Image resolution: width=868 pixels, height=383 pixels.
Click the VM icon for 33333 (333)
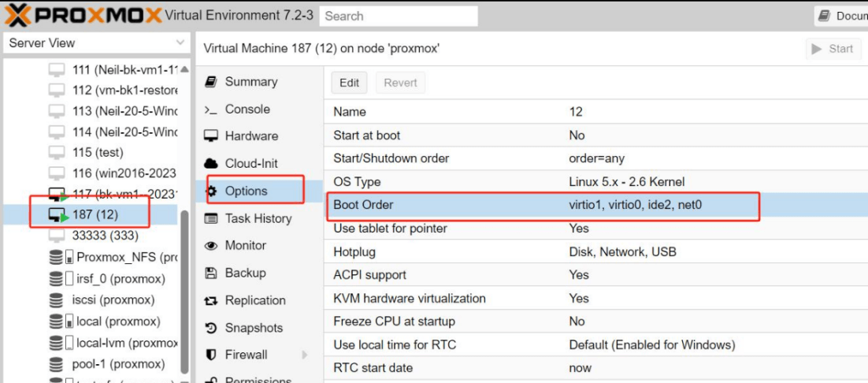(57, 236)
